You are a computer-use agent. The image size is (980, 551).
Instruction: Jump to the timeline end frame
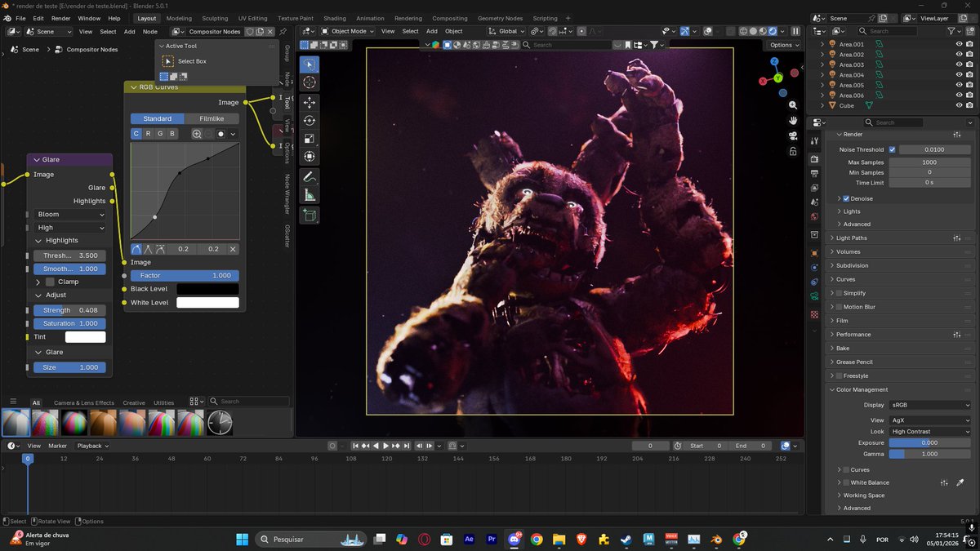coord(406,446)
